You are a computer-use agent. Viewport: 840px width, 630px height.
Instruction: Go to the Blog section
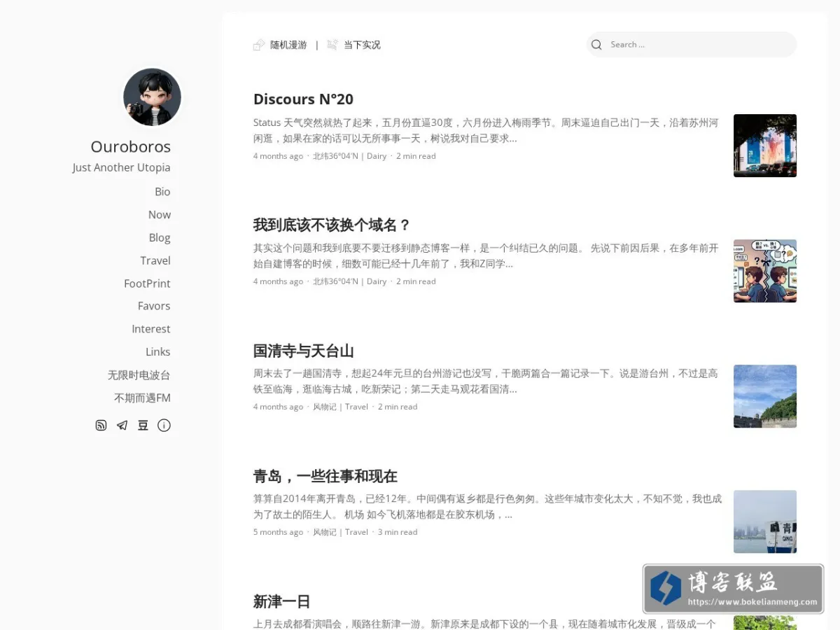(x=160, y=238)
